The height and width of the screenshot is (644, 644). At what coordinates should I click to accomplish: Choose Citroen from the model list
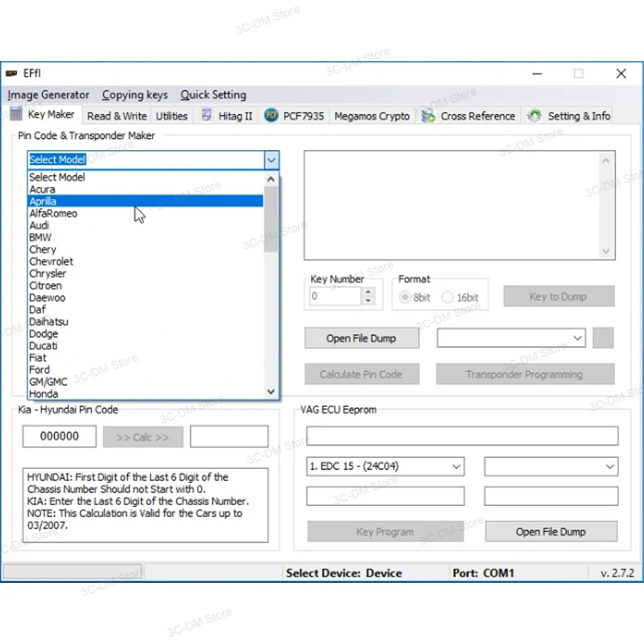(146, 285)
